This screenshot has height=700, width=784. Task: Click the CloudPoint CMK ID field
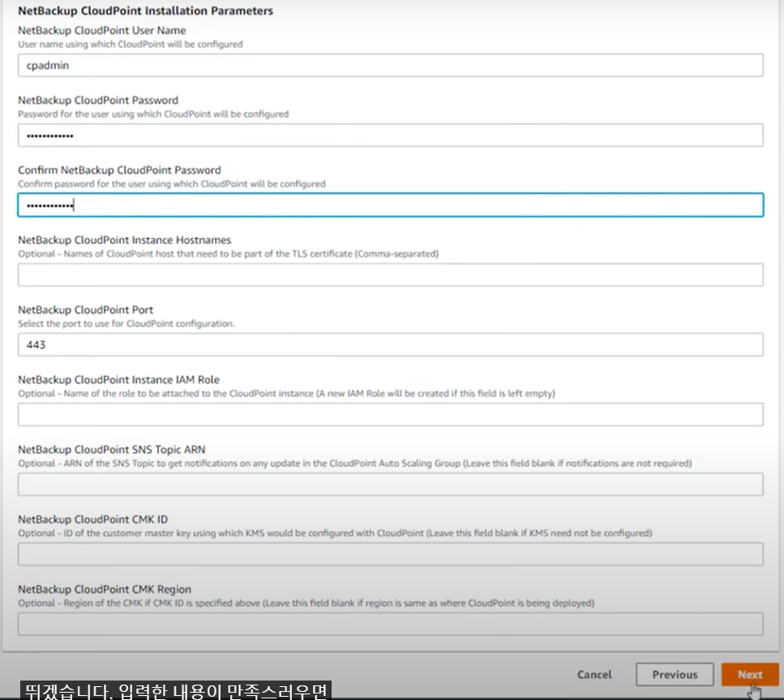point(391,554)
